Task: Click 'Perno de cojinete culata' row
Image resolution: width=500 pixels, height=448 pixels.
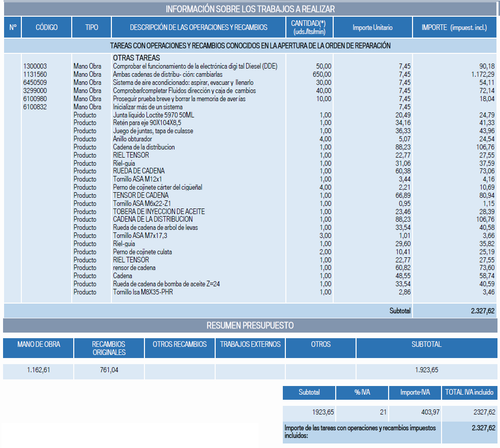Action: click(142, 252)
